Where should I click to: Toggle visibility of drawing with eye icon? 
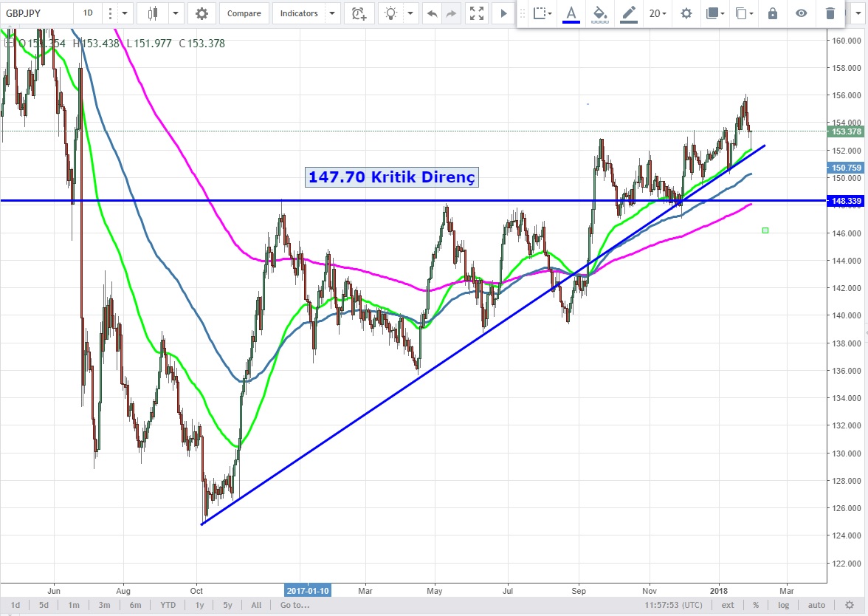802,13
